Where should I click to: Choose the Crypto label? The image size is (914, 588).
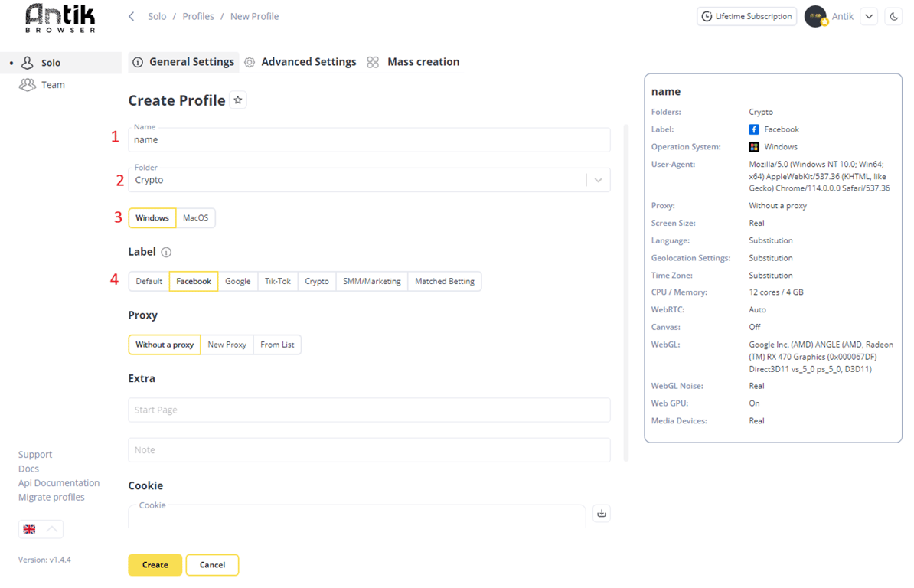pos(316,282)
